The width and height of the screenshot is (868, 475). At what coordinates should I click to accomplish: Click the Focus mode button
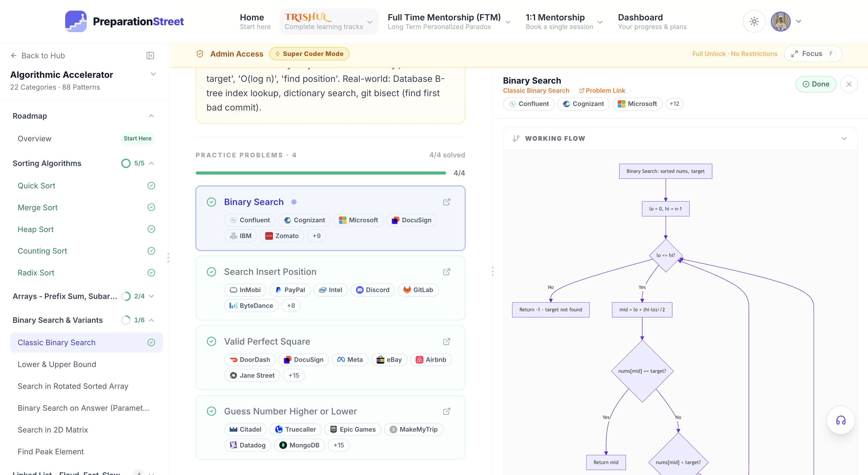point(813,54)
